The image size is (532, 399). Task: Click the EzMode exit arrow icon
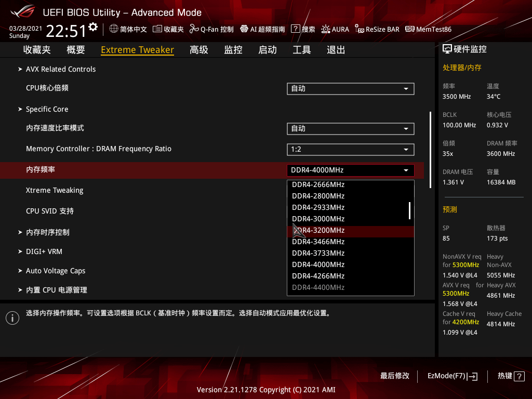point(472,376)
